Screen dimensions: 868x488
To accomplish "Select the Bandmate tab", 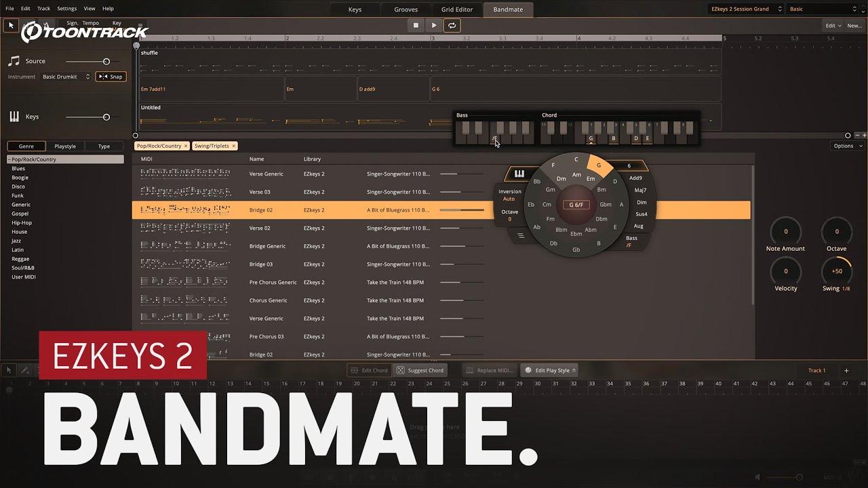I will [x=508, y=9].
